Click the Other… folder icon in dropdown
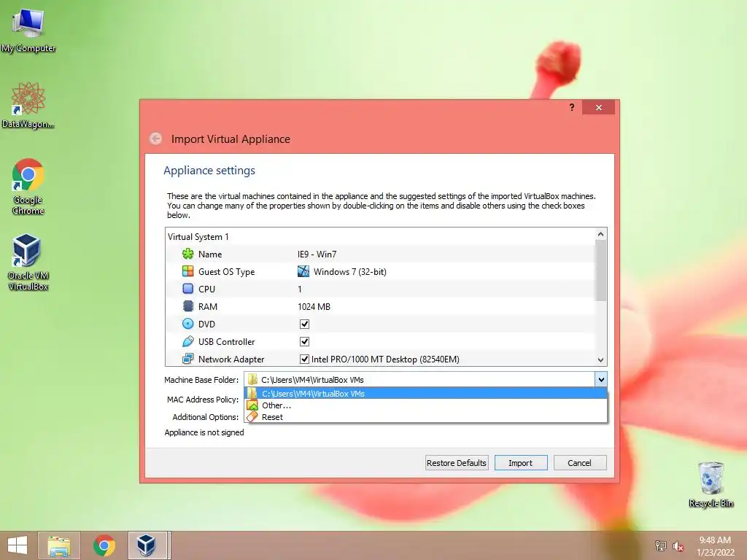 pyautogui.click(x=252, y=405)
